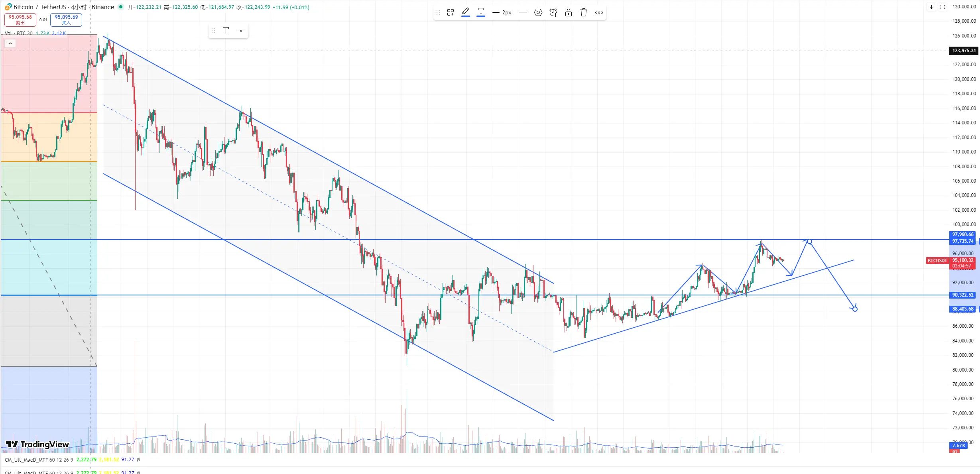Click the text color T icon
Image resolution: width=980 pixels, height=474 pixels.
[x=481, y=12]
